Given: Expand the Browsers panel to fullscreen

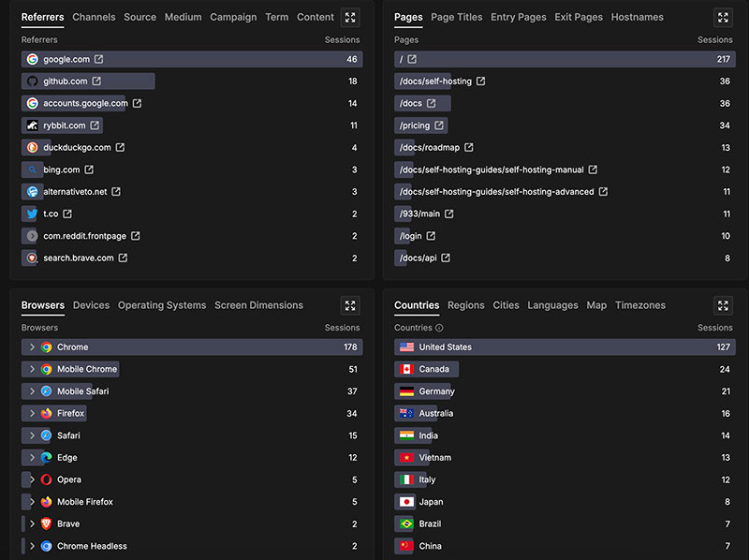Looking at the screenshot, I should [350, 306].
